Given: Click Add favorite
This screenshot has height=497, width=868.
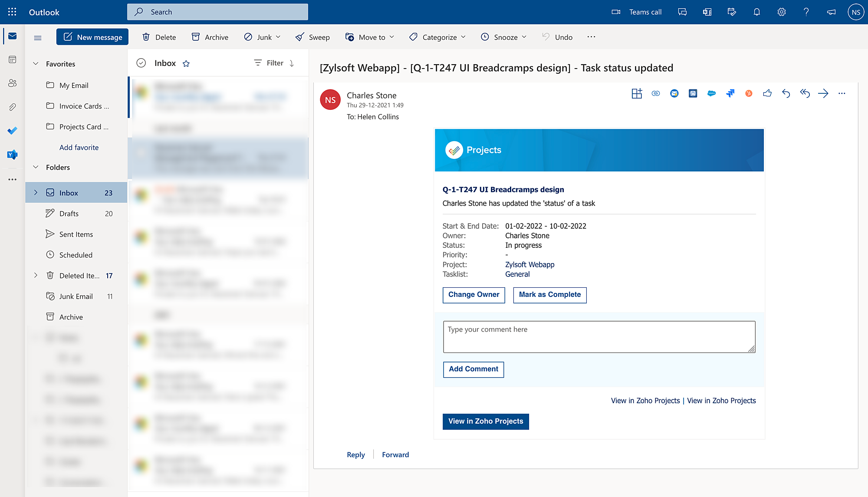Looking at the screenshot, I should (79, 148).
